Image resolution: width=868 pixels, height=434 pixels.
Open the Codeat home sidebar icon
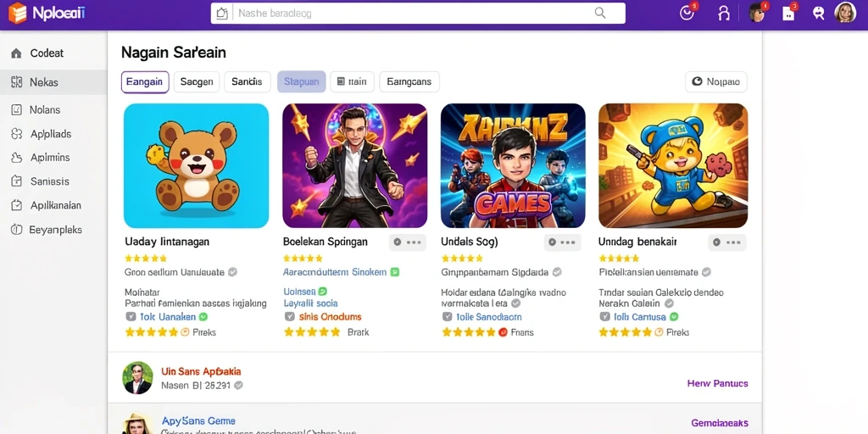tap(17, 53)
